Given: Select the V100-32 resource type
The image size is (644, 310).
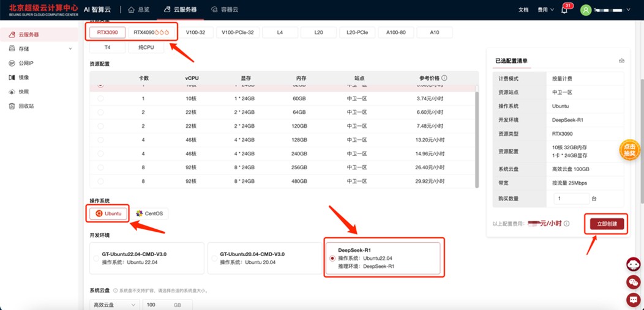Looking at the screenshot, I should tap(195, 32).
